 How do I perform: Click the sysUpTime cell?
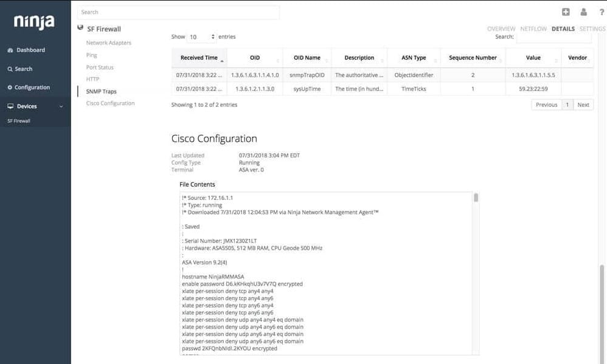pyautogui.click(x=307, y=89)
